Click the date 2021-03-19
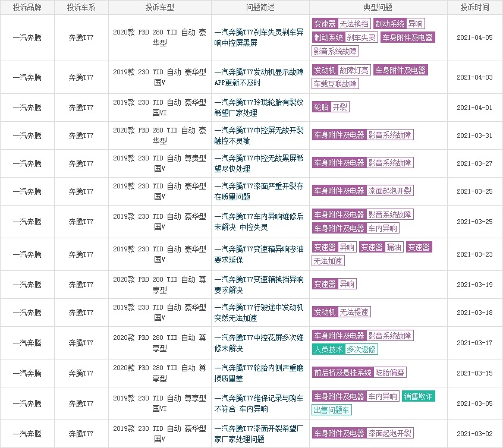 pyautogui.click(x=475, y=285)
